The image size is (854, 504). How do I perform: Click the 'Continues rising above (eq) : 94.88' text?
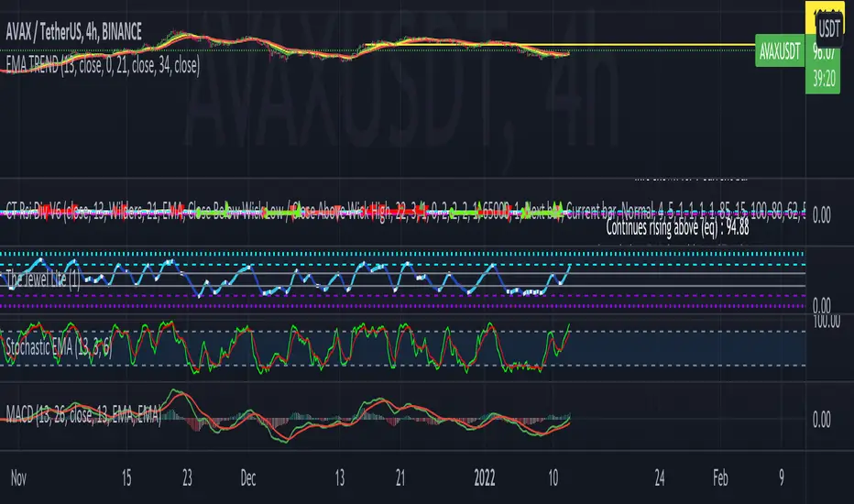tap(677, 228)
